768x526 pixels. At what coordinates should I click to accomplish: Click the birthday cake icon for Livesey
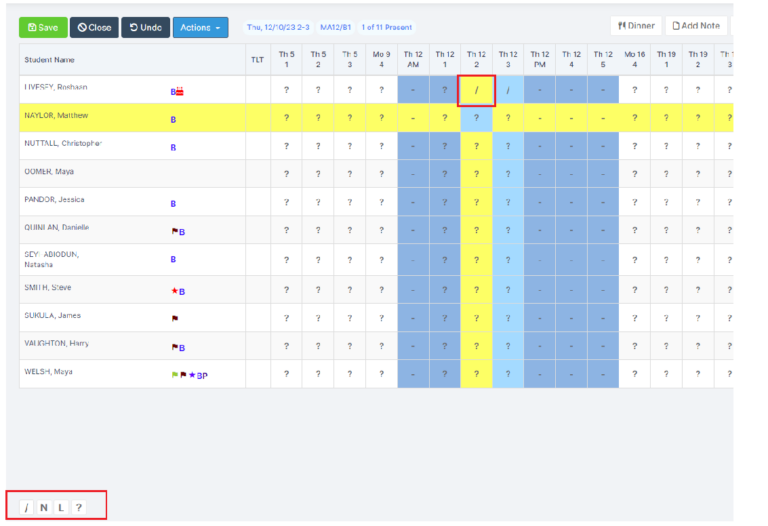(x=181, y=91)
